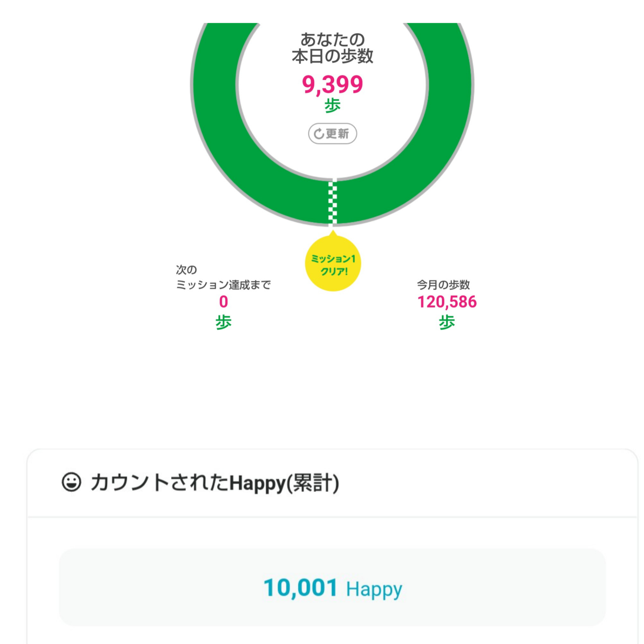Screen dimensions: 644x644
Task: Tap the yellow ミッション1クリア! badge
Action: (333, 264)
